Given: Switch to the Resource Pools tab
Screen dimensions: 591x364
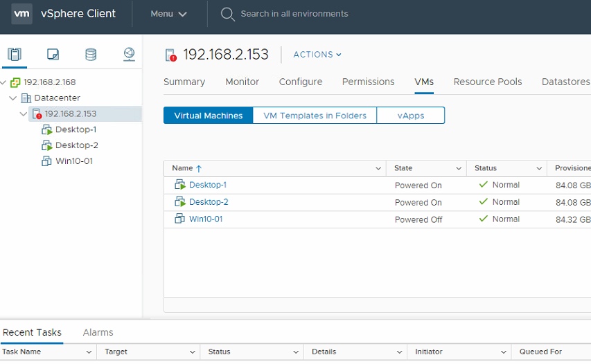Looking at the screenshot, I should (x=488, y=82).
